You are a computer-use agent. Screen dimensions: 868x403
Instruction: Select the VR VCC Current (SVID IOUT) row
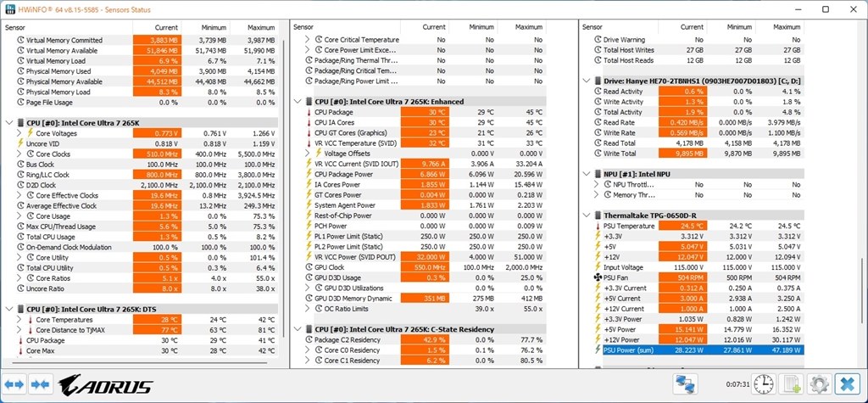[426, 164]
